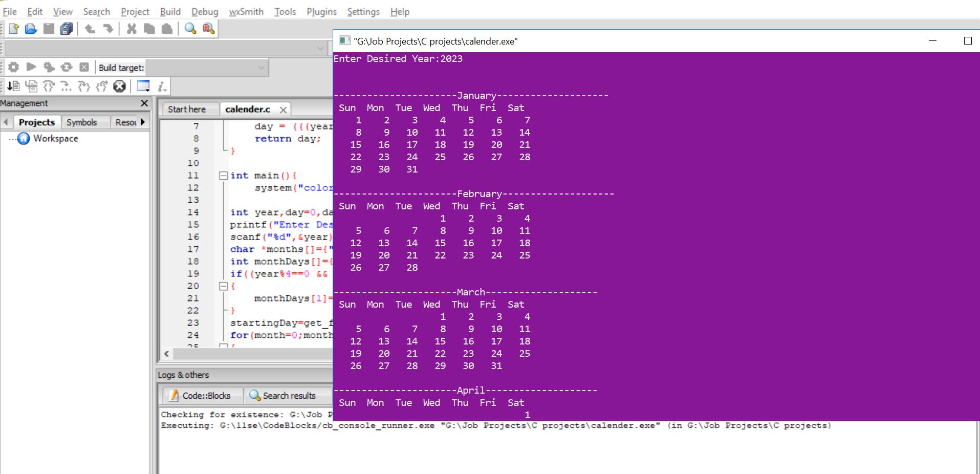
Task: Click the Undo arrow icon
Action: click(90, 29)
